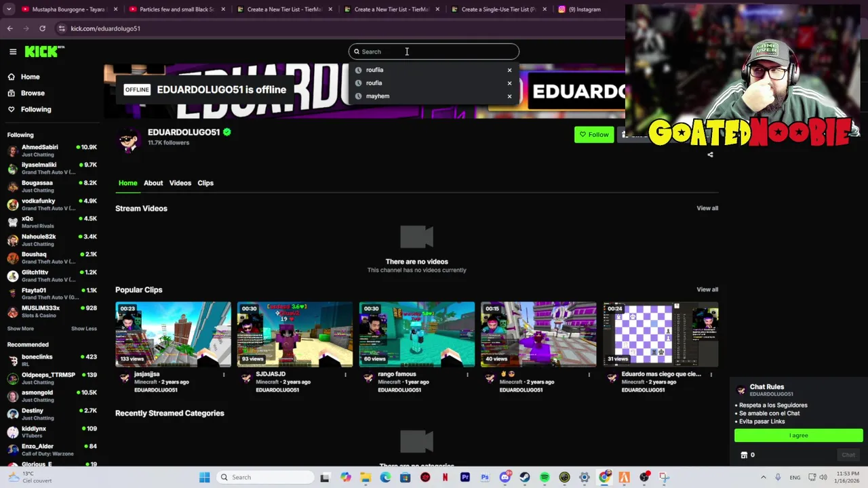Image resolution: width=868 pixels, height=488 pixels.
Task: Click the Kick logo
Action: [44, 52]
